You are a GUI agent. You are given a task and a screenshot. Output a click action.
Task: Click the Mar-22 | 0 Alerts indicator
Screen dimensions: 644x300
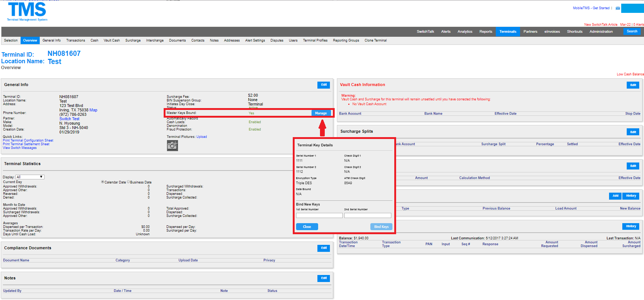[x=632, y=25]
